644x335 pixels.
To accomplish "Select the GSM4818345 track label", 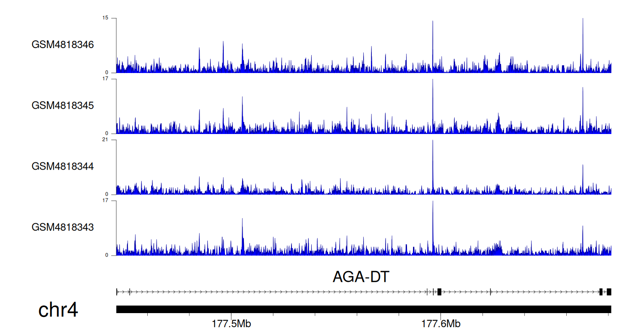I will (x=63, y=105).
